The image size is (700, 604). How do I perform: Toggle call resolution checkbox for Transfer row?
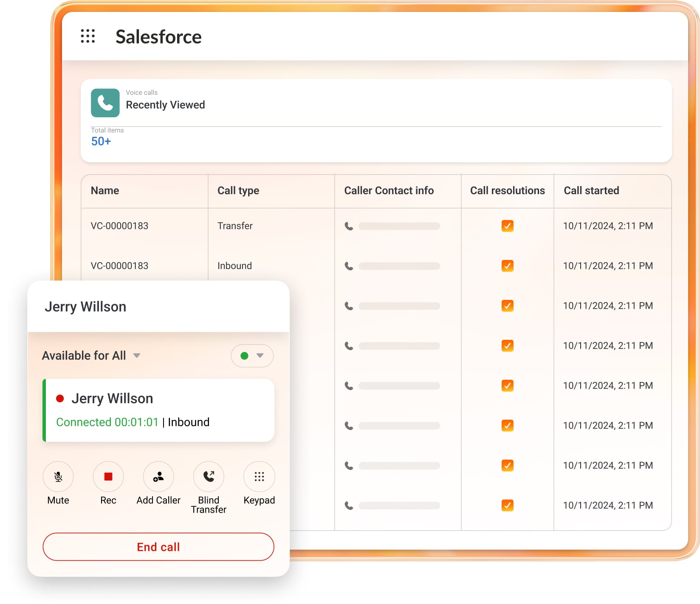coord(507,226)
